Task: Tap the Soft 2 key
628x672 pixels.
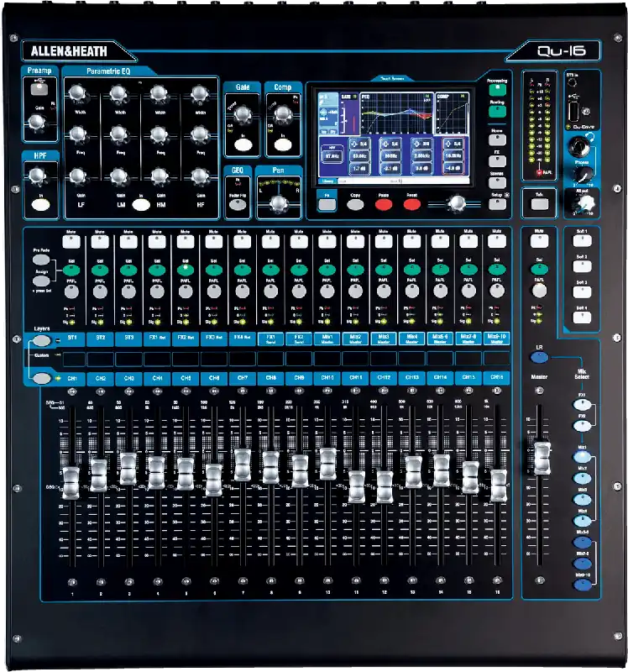Action: pyautogui.click(x=582, y=266)
